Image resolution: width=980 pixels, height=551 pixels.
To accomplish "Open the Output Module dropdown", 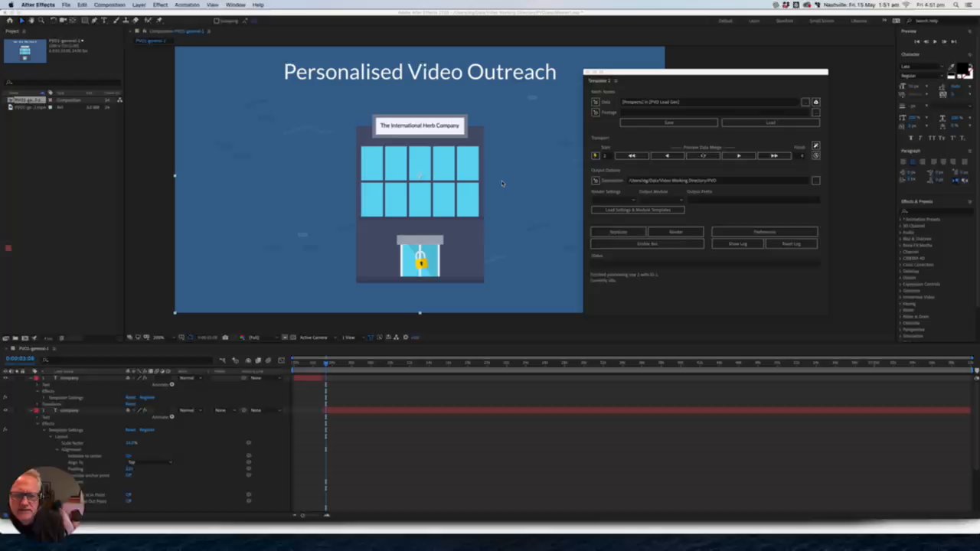I will 661,200.
